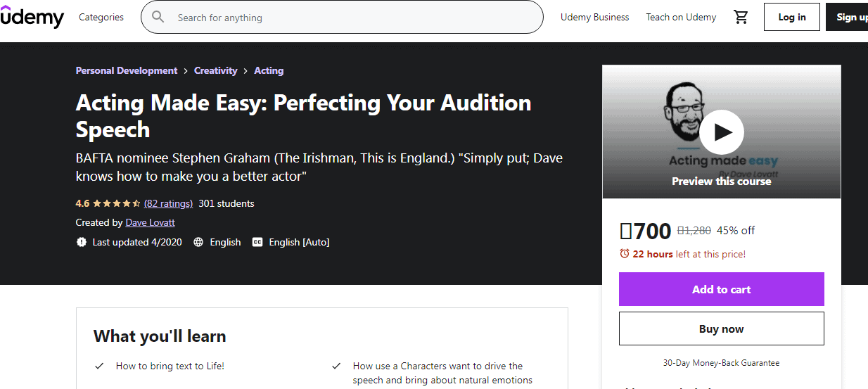The width and height of the screenshot is (868, 389).
Task: Click Buy now button
Action: 722,329
